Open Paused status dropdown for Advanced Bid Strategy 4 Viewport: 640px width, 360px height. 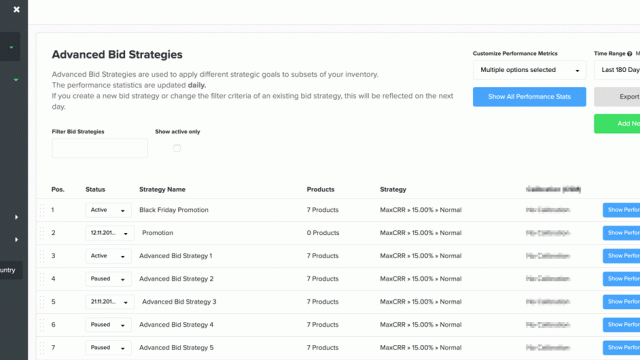tap(108, 325)
